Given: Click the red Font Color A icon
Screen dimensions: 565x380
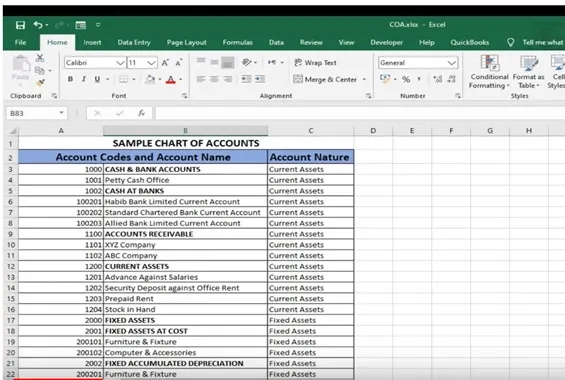Looking at the screenshot, I should pyautogui.click(x=171, y=80).
